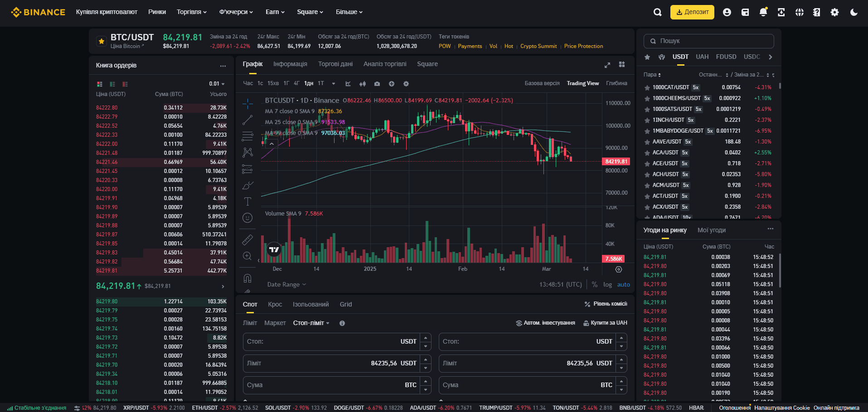Open the chart indicators icon
Screen dimensions: 868x412
[x=348, y=84]
